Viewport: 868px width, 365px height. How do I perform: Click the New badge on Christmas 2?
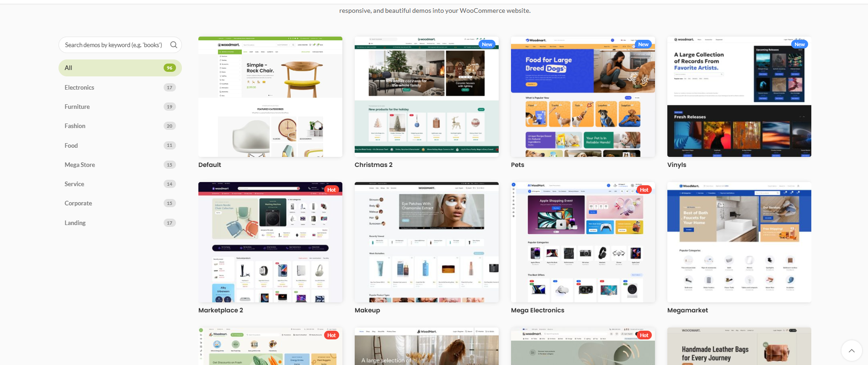tap(487, 44)
